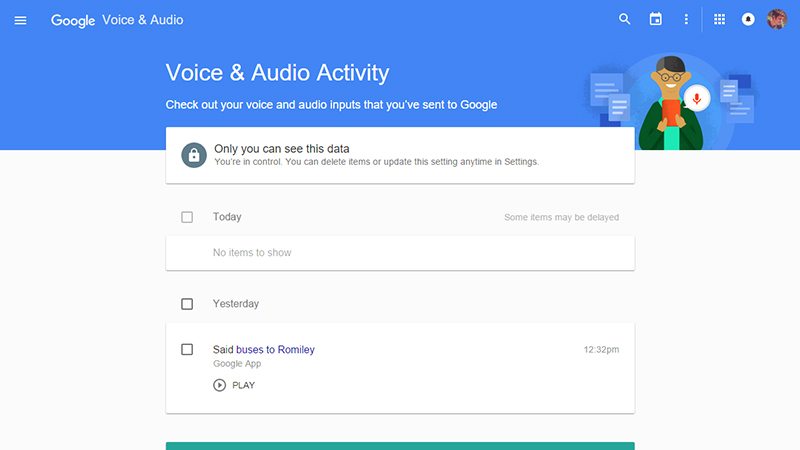This screenshot has height=450, width=800.
Task: Open the search magnifier icon
Action: pyautogui.click(x=624, y=19)
